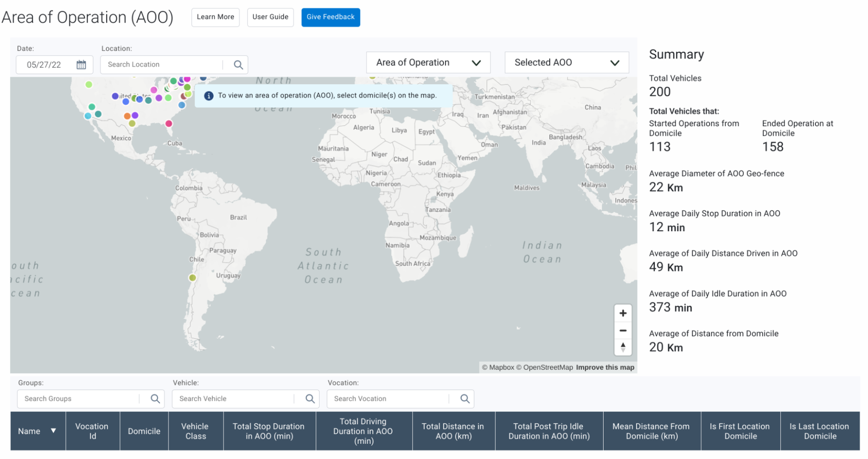Click the Vehicle search icon

[310, 398]
